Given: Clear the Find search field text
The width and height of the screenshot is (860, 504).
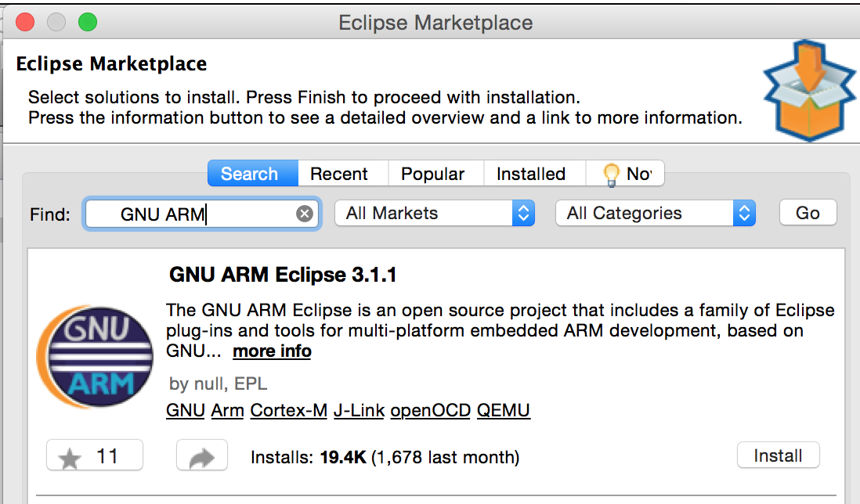Looking at the screenshot, I should [x=305, y=214].
